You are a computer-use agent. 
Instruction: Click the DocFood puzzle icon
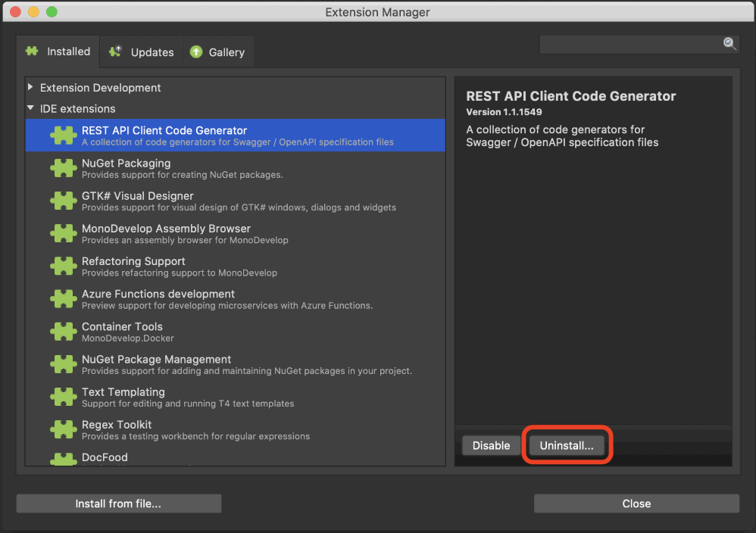tap(63, 460)
